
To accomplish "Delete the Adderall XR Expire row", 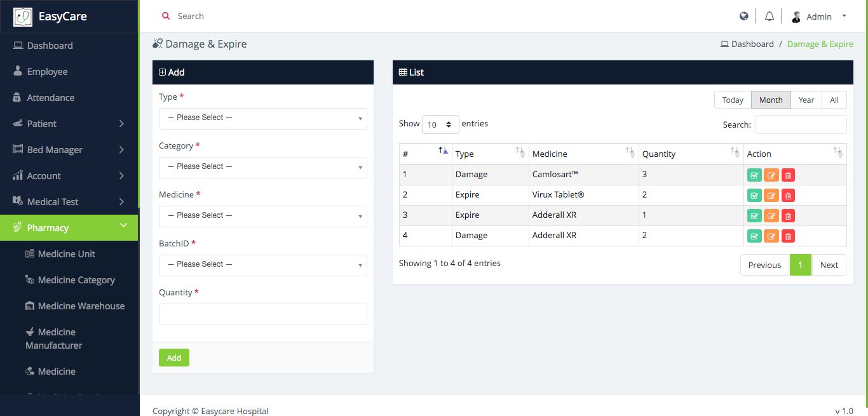I will [x=788, y=216].
